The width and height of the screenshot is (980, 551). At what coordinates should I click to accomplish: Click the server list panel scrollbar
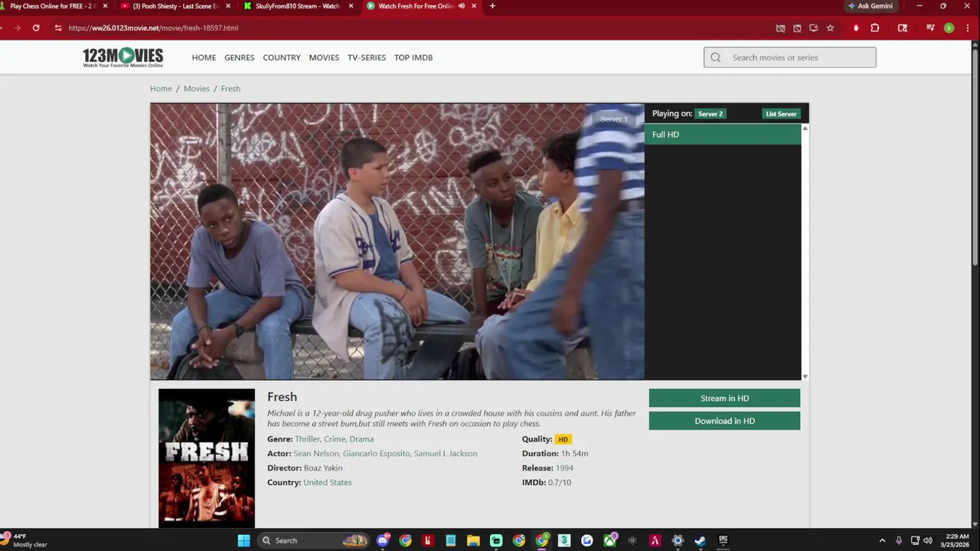coord(805,253)
